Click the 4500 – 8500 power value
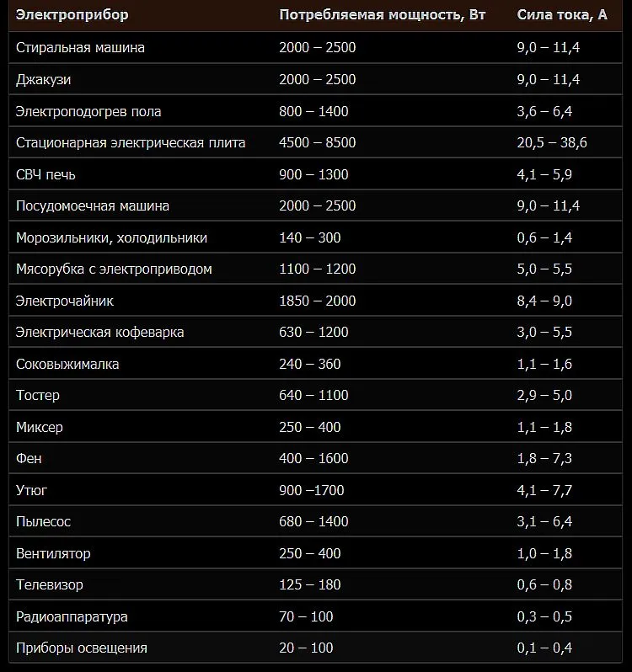The image size is (632, 672). (x=318, y=142)
